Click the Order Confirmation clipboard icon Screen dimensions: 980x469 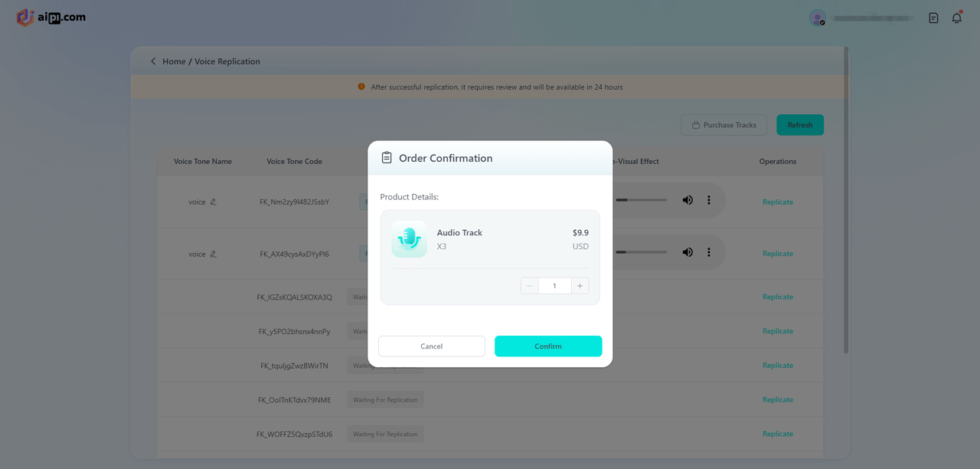click(387, 158)
